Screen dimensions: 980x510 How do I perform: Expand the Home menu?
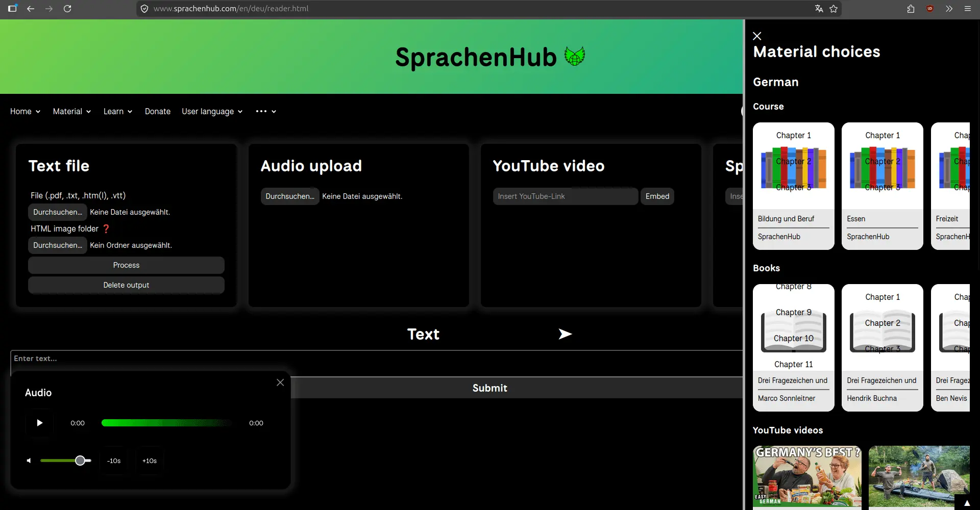click(x=25, y=111)
